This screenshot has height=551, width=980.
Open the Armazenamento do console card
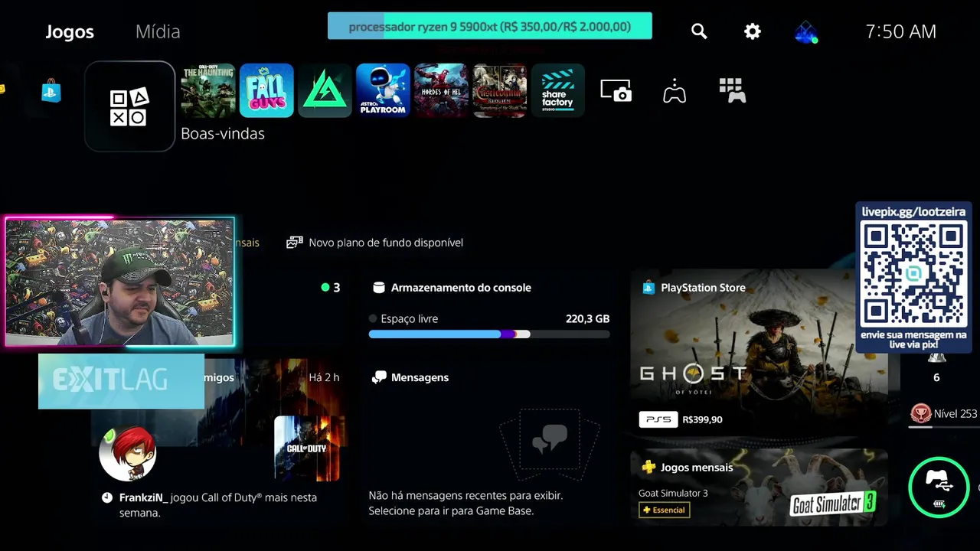tap(489, 309)
